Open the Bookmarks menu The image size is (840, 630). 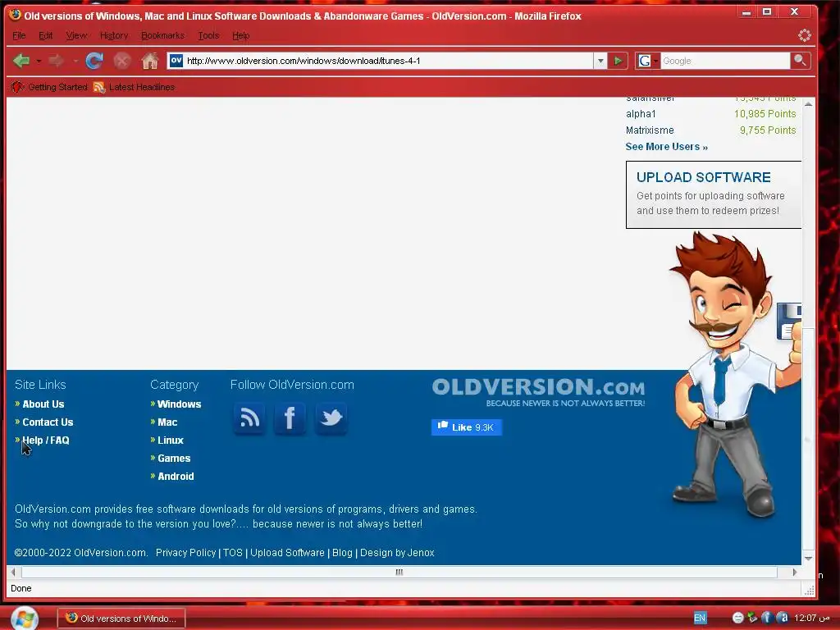tap(163, 35)
